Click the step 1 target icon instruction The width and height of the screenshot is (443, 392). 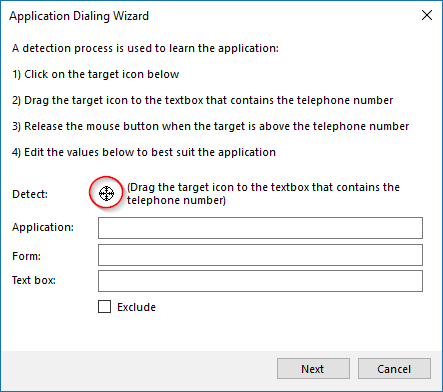coord(96,74)
